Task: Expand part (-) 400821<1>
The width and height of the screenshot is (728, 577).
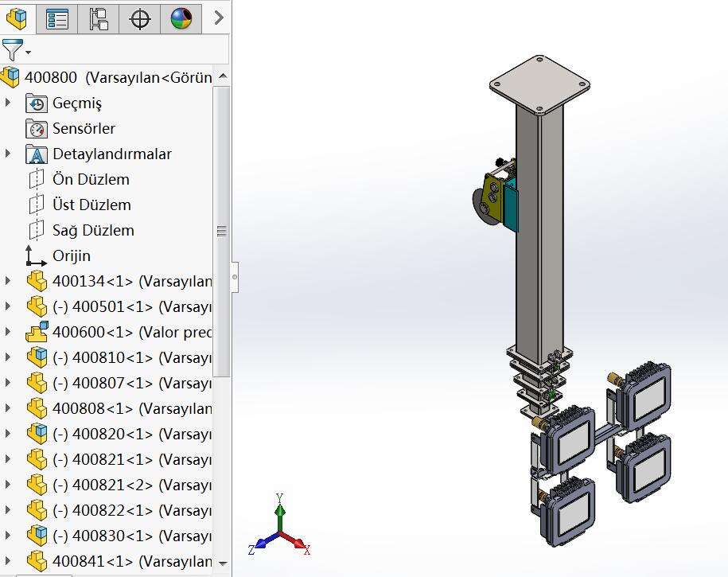Action: tap(7, 459)
